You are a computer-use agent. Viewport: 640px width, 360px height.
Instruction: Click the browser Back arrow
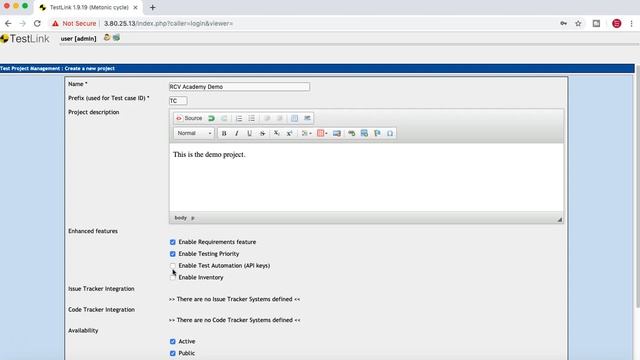pyautogui.click(x=8, y=24)
